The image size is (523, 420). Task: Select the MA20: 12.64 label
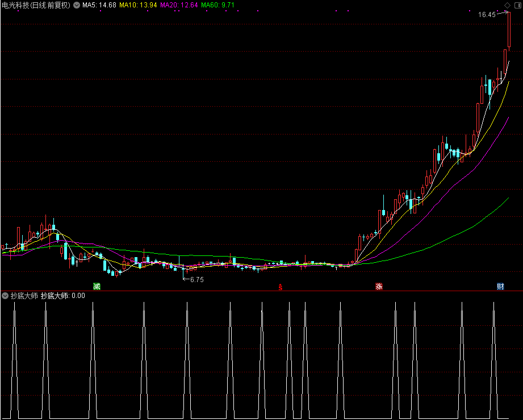[x=179, y=5]
